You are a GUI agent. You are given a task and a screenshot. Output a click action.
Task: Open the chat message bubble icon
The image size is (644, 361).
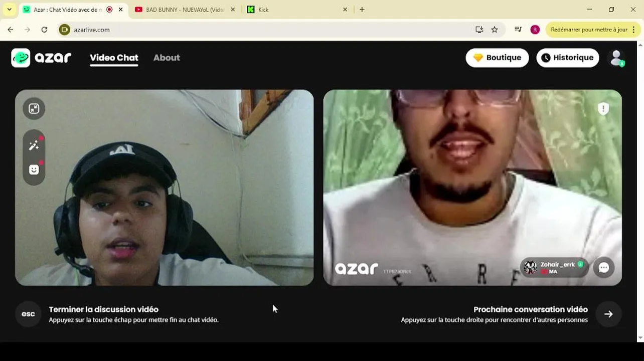(604, 268)
